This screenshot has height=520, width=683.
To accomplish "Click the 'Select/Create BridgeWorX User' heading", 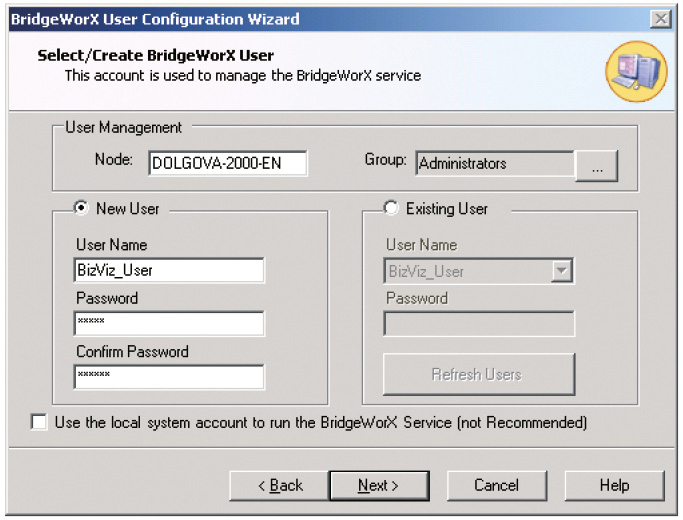I will pyautogui.click(x=156, y=55).
